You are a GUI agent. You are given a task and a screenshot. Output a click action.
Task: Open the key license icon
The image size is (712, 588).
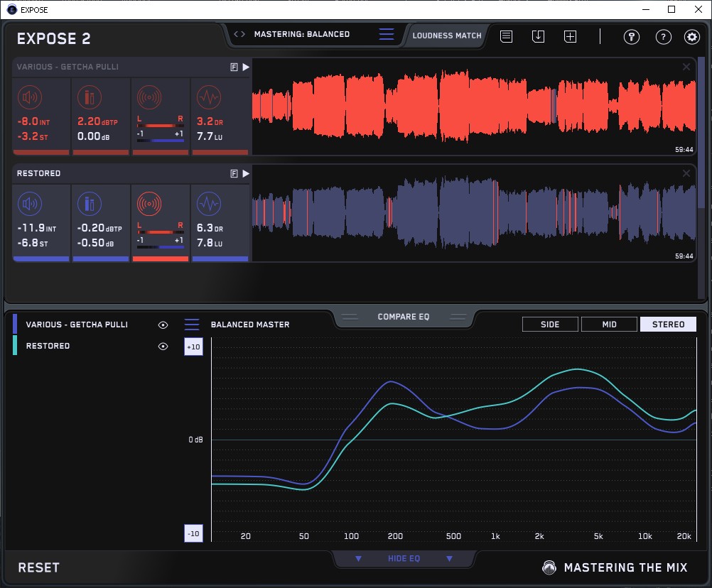[632, 37]
